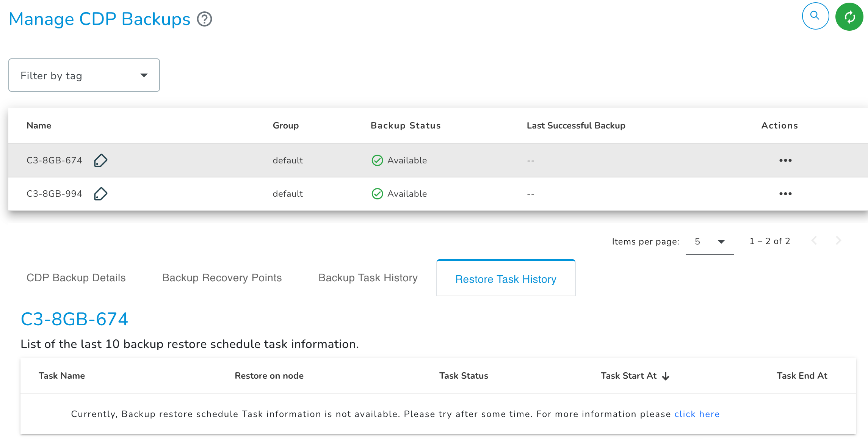Edit tag icon for C3-8GB-994
This screenshot has height=439, width=868.
[x=100, y=194]
